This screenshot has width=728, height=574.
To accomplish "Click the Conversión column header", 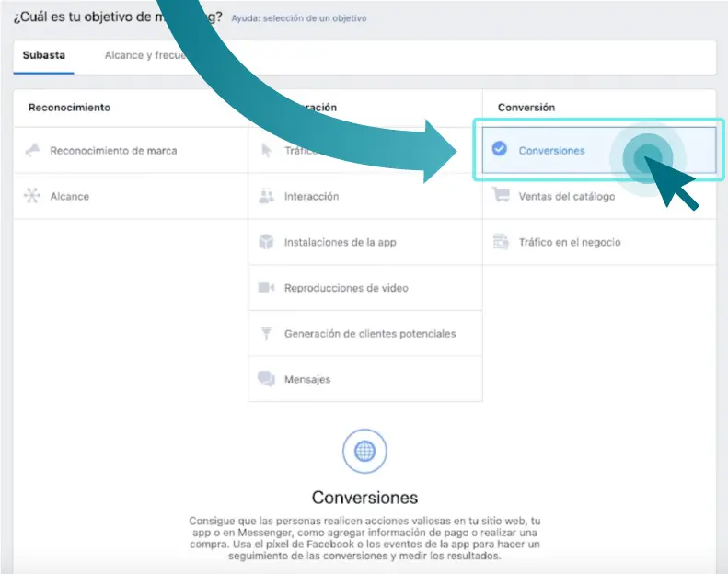I will (526, 108).
